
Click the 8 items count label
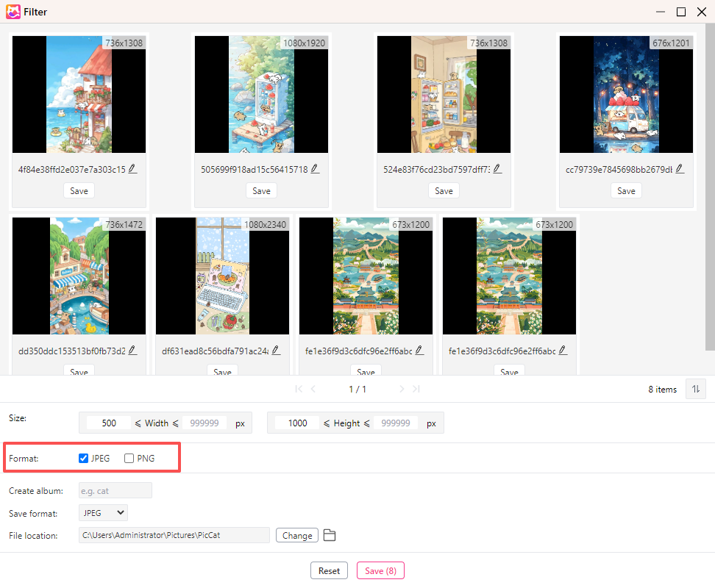(x=663, y=390)
